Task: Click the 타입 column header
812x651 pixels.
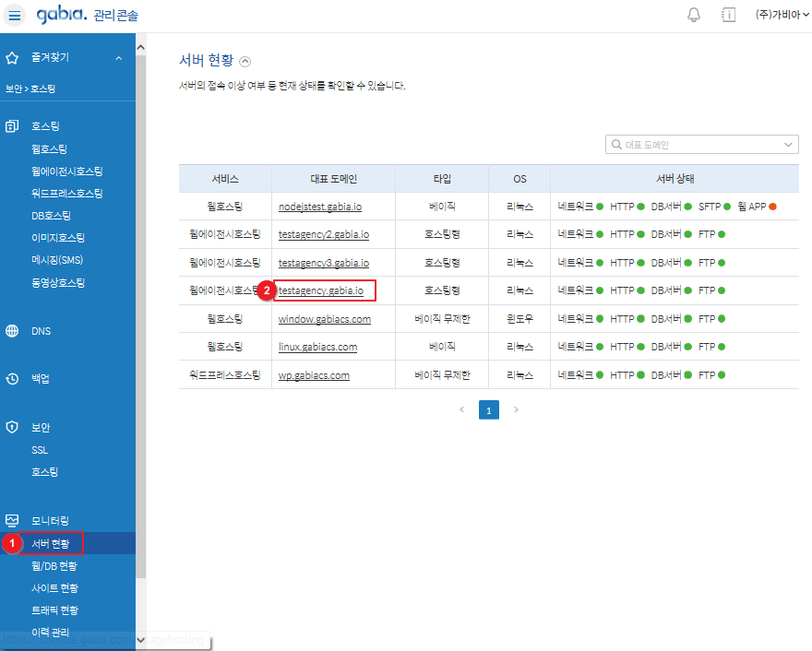Action: point(442,179)
